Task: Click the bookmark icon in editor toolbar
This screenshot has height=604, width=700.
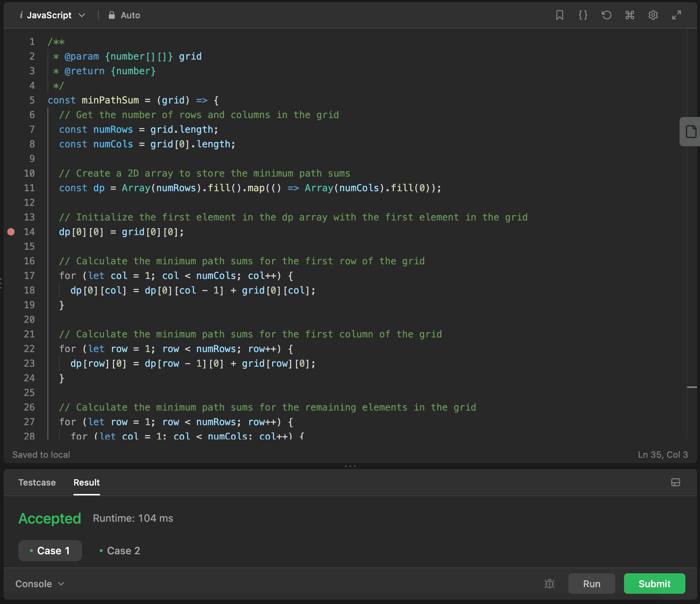Action: click(x=559, y=15)
